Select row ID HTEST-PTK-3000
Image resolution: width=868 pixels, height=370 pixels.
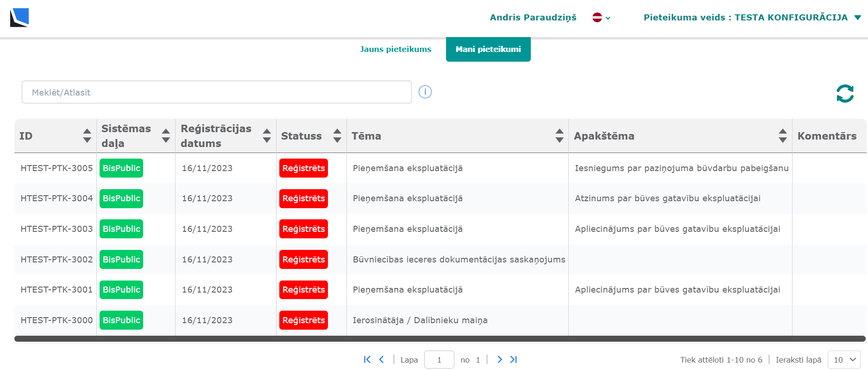pos(57,320)
